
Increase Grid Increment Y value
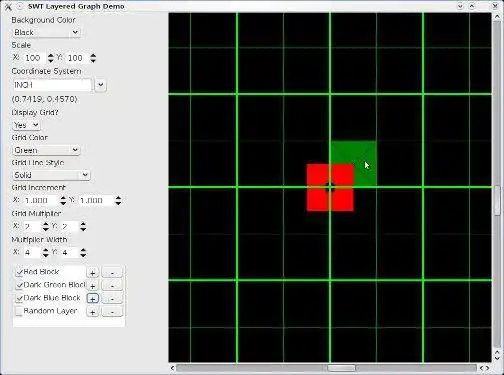tap(118, 198)
